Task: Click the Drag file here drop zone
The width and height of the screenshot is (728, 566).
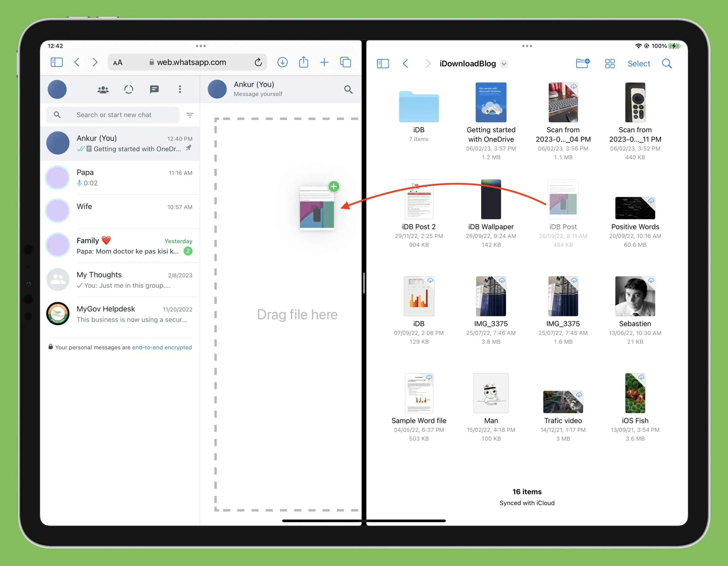Action: pos(287,314)
